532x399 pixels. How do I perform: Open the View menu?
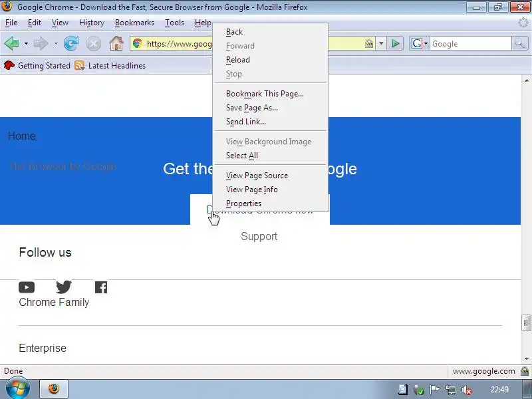(x=60, y=23)
